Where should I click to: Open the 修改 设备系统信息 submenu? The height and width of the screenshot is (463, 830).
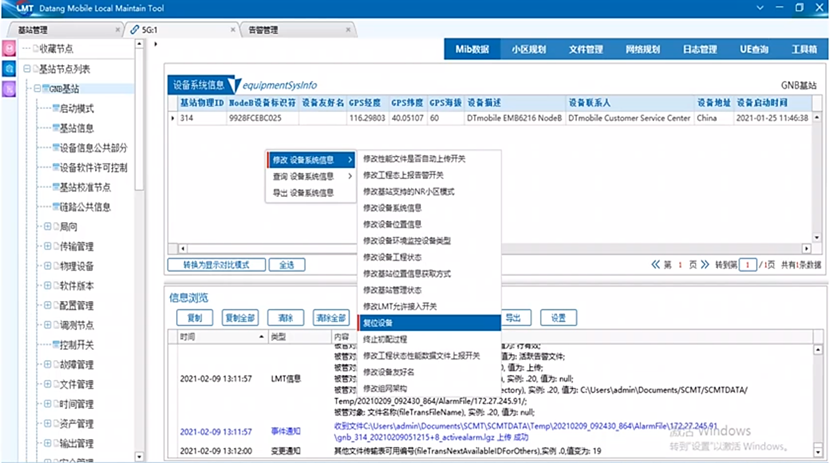(311, 160)
